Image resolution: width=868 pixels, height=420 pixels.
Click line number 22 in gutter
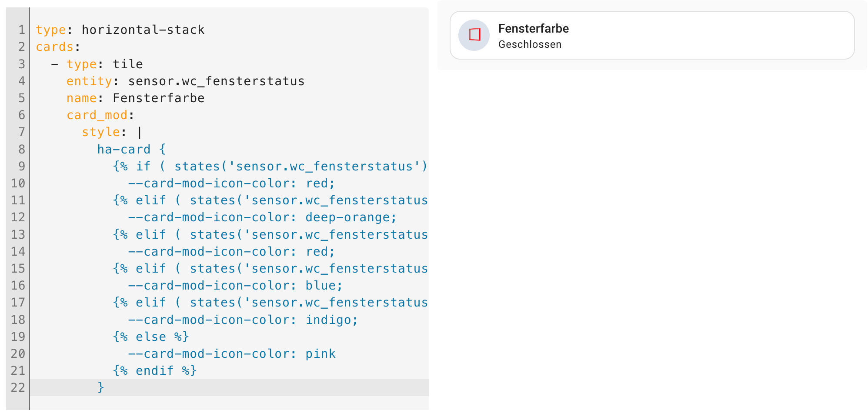(18, 387)
